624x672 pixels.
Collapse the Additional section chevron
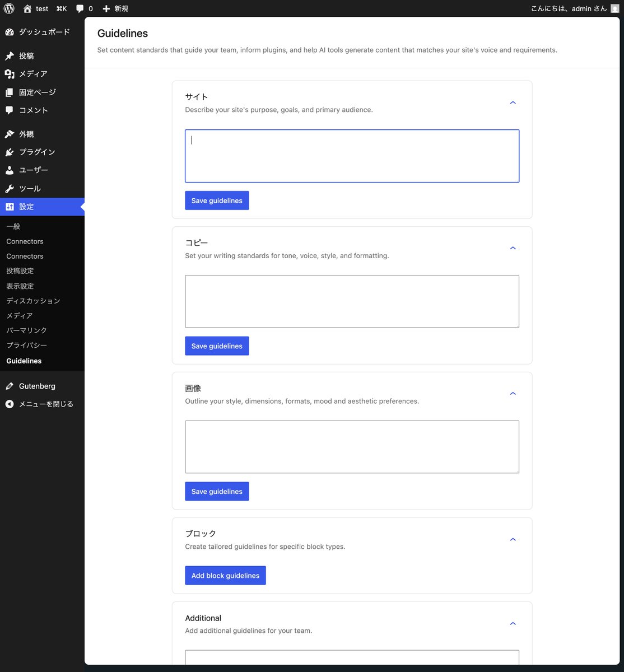click(x=513, y=624)
